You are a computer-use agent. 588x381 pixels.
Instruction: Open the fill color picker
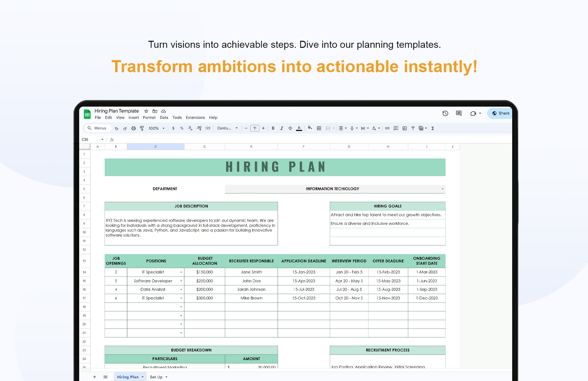click(x=310, y=128)
